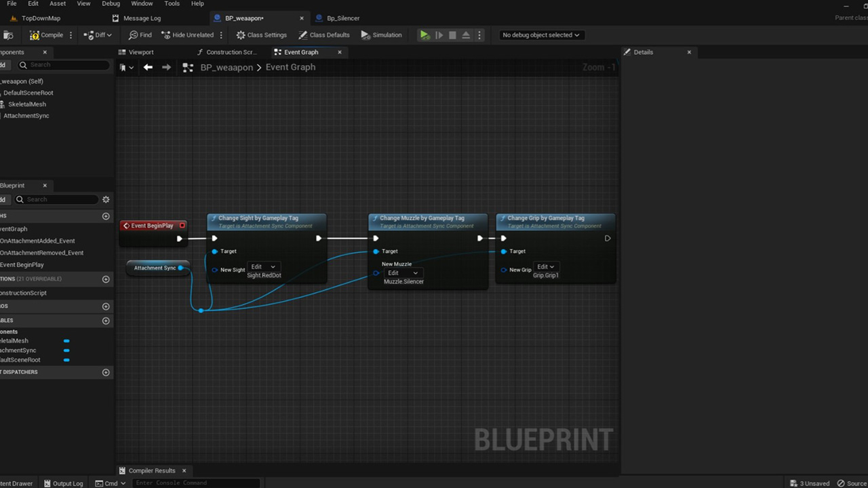Add new variable with plus icon
This screenshot has width=868, height=488.
[106, 321]
